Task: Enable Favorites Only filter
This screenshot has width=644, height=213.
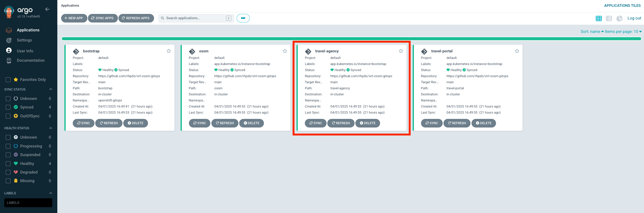Action: click(x=8, y=80)
